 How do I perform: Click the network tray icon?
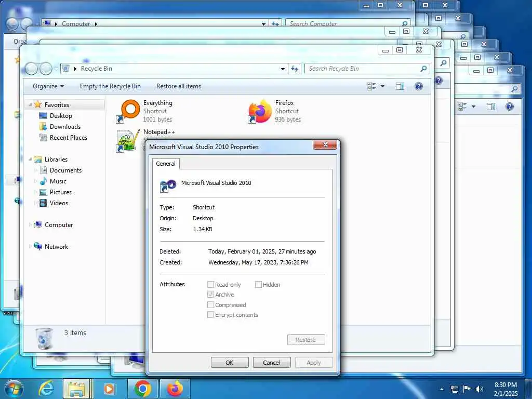pos(454,389)
